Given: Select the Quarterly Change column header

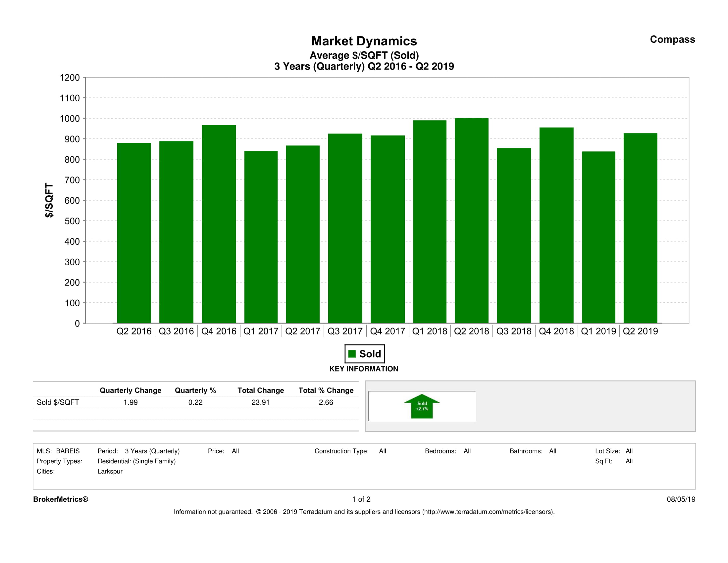Looking at the screenshot, I should tap(130, 390).
